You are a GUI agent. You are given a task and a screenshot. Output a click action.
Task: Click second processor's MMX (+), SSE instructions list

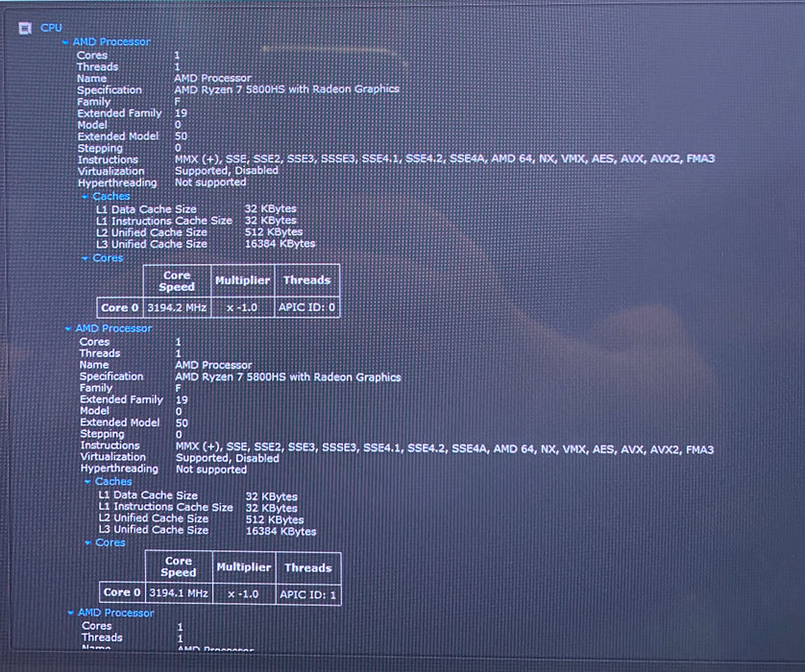pos(445,449)
